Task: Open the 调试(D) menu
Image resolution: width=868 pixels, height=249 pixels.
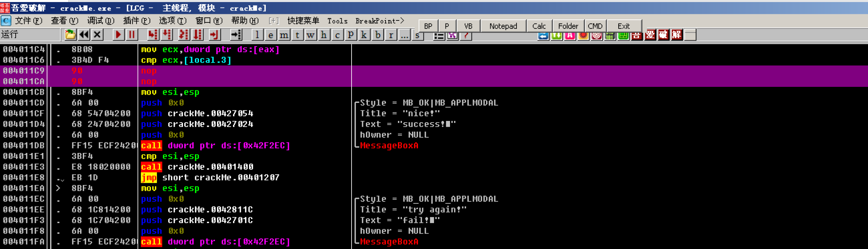Action: pyautogui.click(x=100, y=21)
